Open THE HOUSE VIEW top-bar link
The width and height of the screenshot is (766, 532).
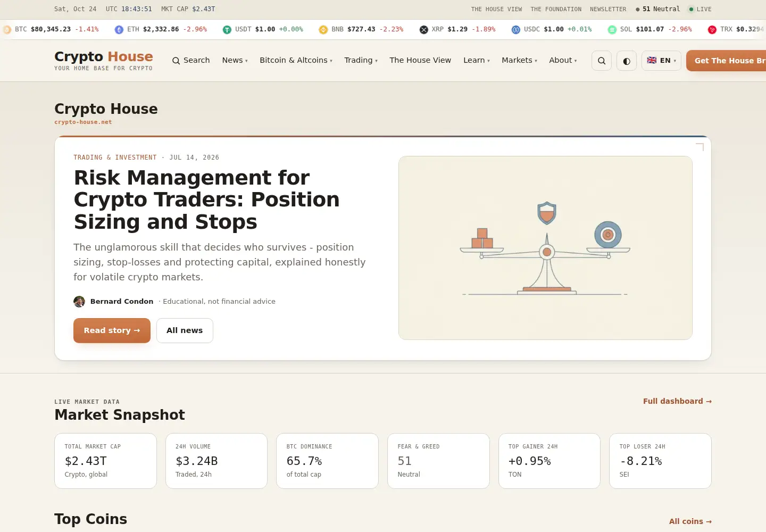[x=496, y=9]
